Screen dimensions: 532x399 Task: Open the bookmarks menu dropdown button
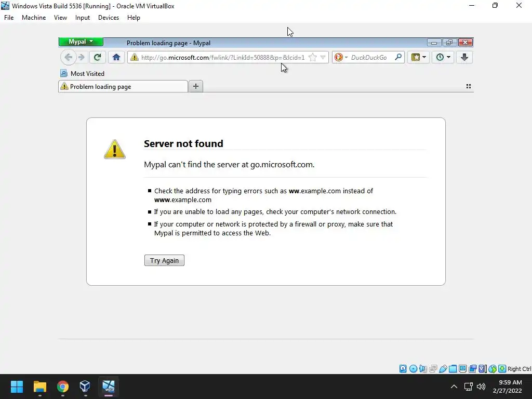pos(418,57)
